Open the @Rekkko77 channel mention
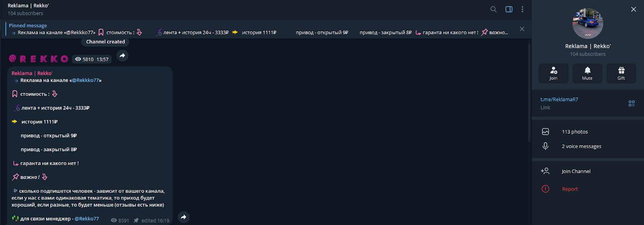The image size is (644, 225). pos(85,80)
